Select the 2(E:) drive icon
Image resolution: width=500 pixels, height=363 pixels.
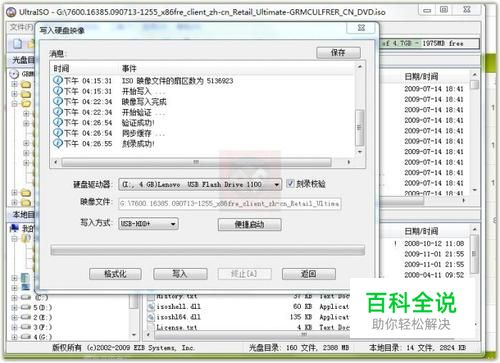(26, 317)
